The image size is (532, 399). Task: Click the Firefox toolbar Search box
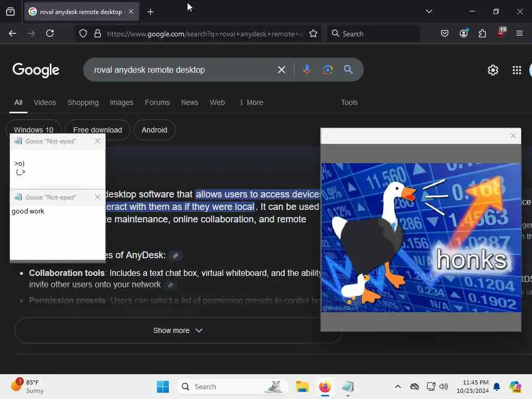click(x=373, y=34)
